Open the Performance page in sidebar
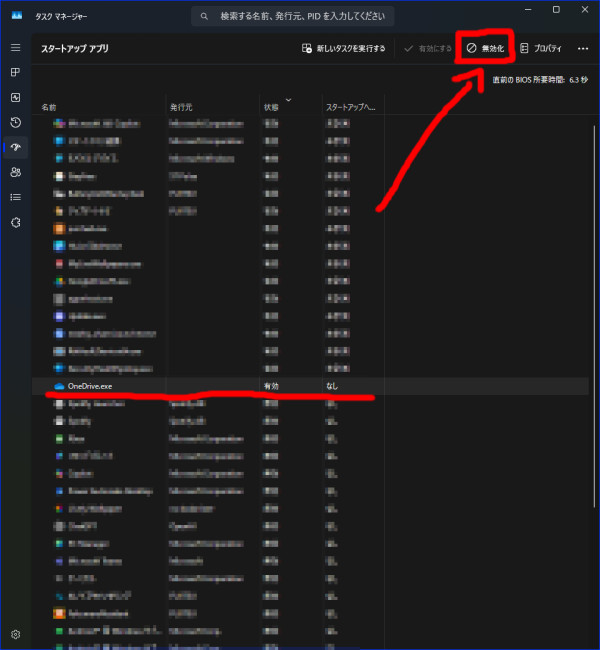The image size is (600, 650). pyautogui.click(x=15, y=98)
